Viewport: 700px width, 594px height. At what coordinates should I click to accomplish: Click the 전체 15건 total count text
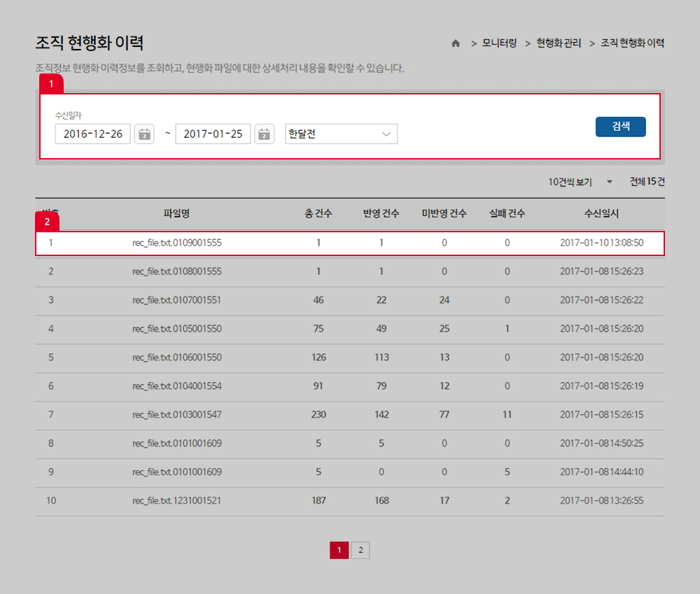click(x=647, y=182)
